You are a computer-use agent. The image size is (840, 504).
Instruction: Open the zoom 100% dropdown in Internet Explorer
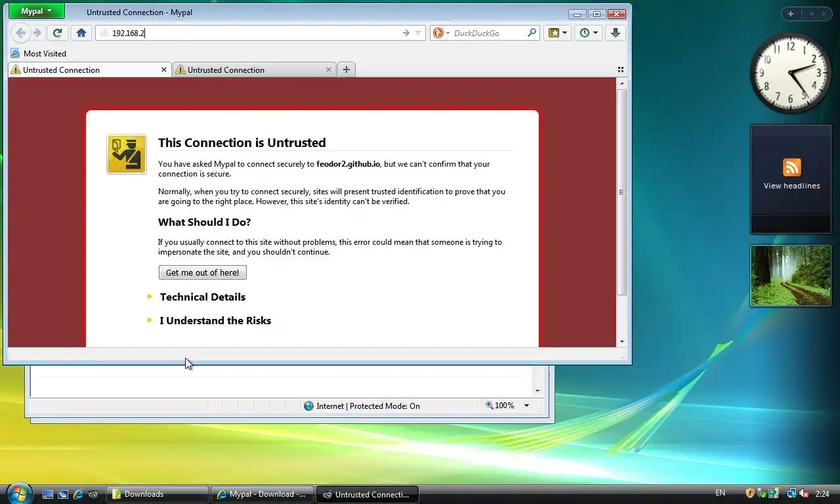[x=526, y=406]
